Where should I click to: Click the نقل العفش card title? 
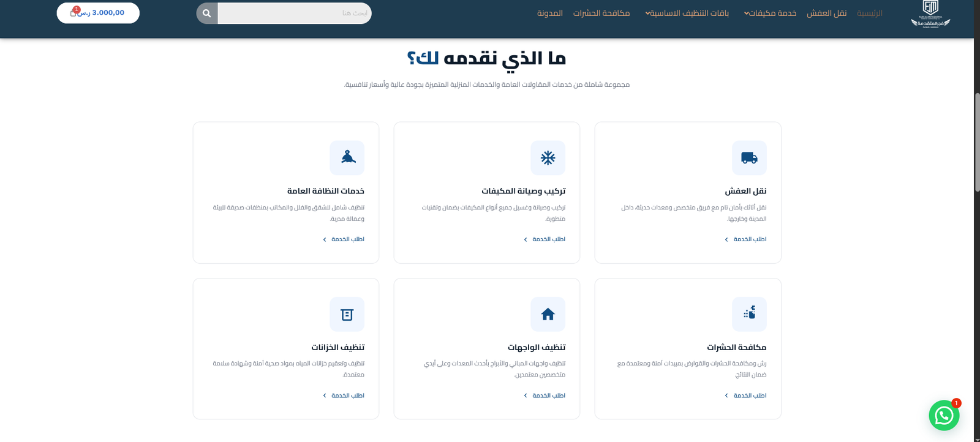click(745, 191)
